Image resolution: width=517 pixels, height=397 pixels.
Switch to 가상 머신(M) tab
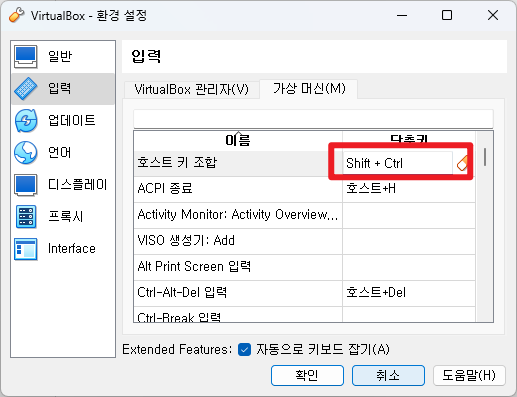tap(309, 89)
